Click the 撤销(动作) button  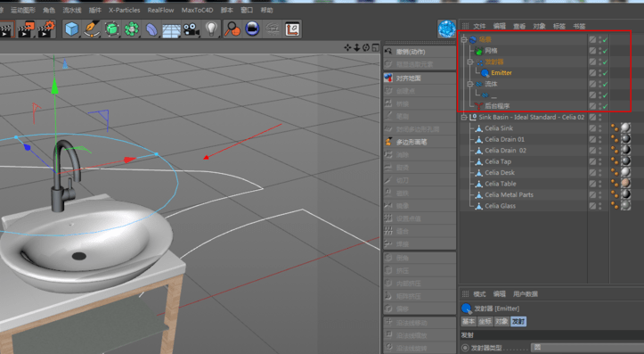(x=420, y=52)
